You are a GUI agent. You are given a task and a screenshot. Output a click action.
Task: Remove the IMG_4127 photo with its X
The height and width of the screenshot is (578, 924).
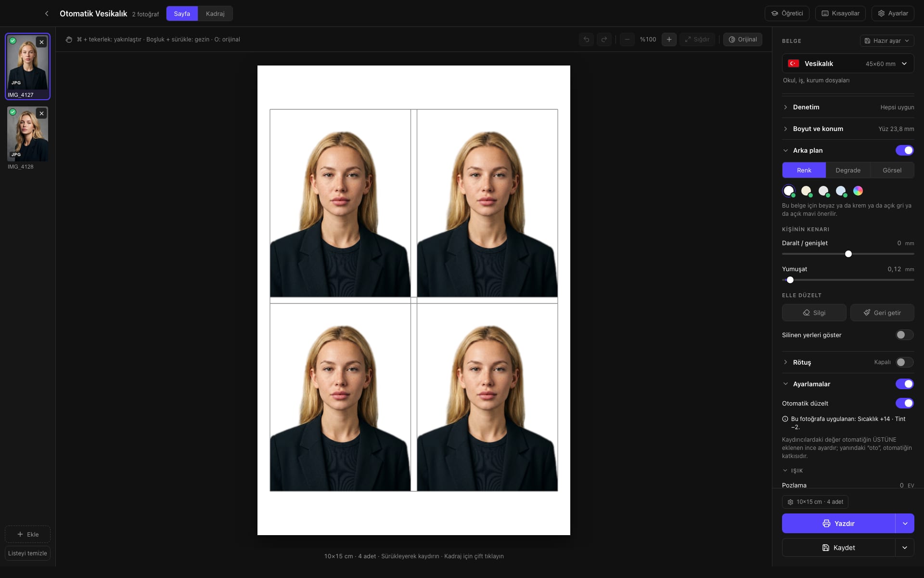click(x=42, y=42)
